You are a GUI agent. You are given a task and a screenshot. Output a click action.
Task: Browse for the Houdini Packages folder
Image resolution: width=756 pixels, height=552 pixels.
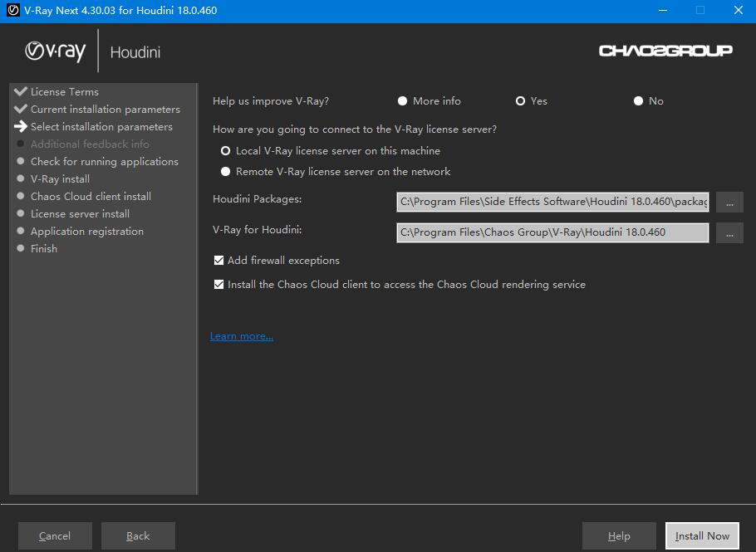pyautogui.click(x=729, y=203)
